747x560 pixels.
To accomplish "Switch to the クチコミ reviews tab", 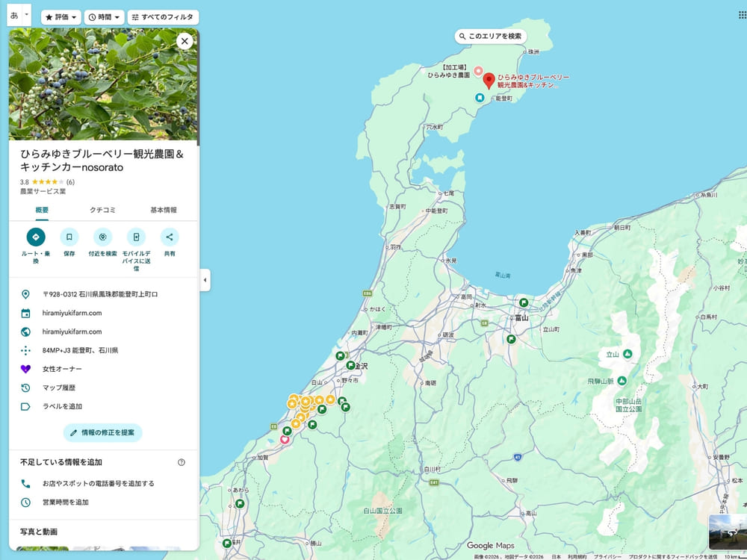I will (103, 210).
